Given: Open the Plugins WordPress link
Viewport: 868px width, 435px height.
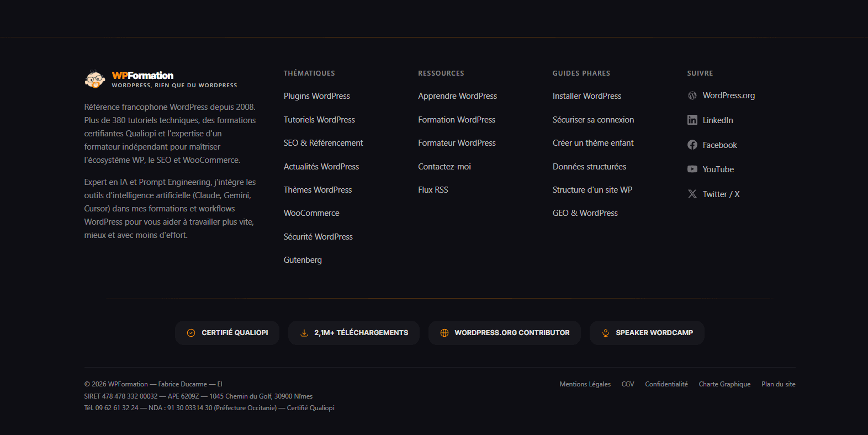Looking at the screenshot, I should click(x=316, y=96).
